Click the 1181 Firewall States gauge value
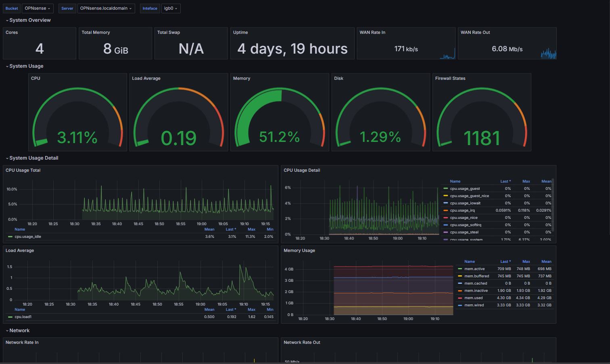The image size is (610, 364). pos(482,138)
